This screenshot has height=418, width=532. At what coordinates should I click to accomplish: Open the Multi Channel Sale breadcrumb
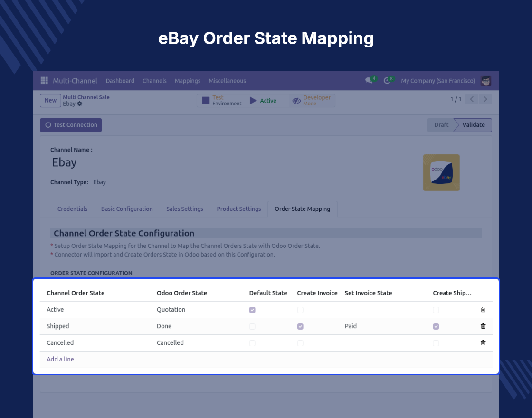coord(86,97)
